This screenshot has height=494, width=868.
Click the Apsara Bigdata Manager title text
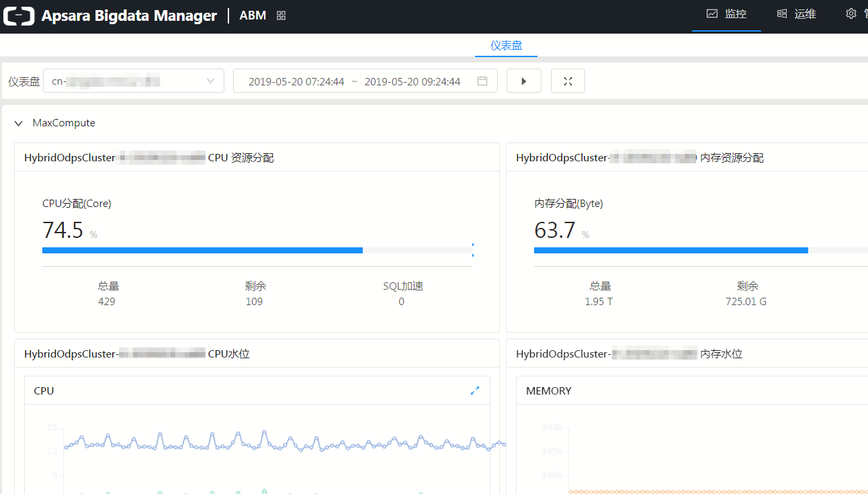point(129,15)
